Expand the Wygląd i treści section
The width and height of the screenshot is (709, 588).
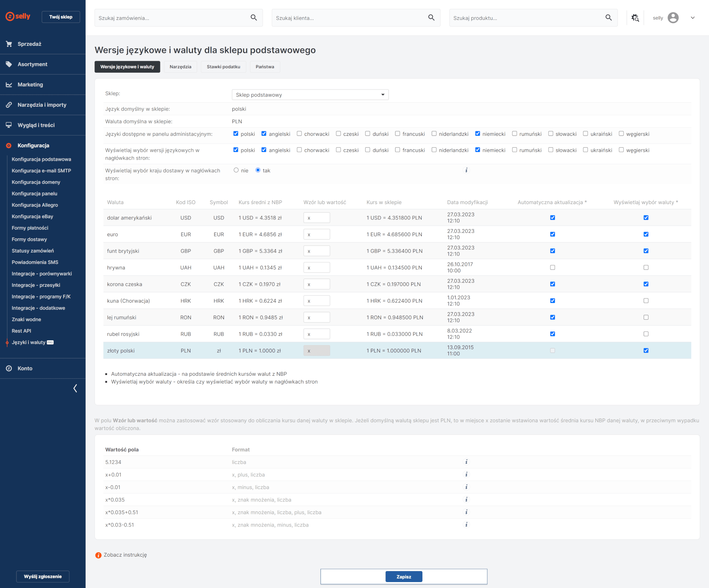click(x=43, y=125)
